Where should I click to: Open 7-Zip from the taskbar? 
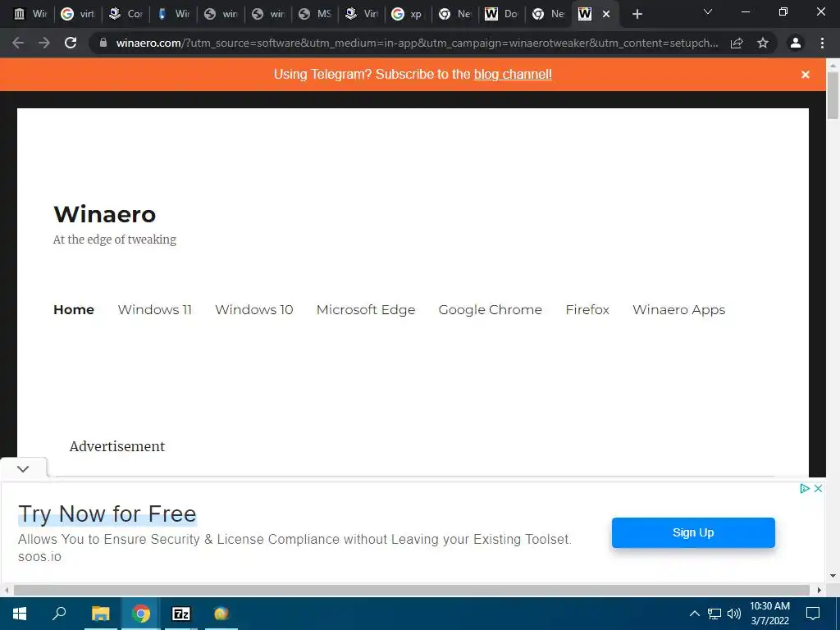[x=180, y=614]
